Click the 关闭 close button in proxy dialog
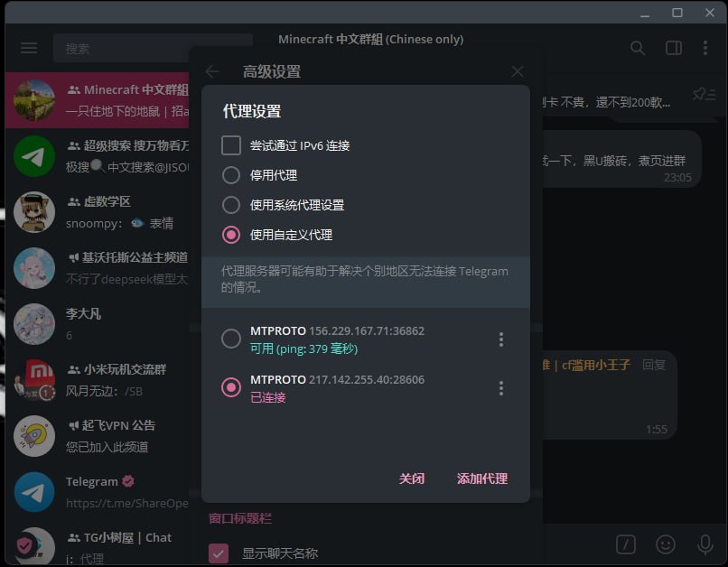Image resolution: width=728 pixels, height=567 pixels. pos(412,479)
